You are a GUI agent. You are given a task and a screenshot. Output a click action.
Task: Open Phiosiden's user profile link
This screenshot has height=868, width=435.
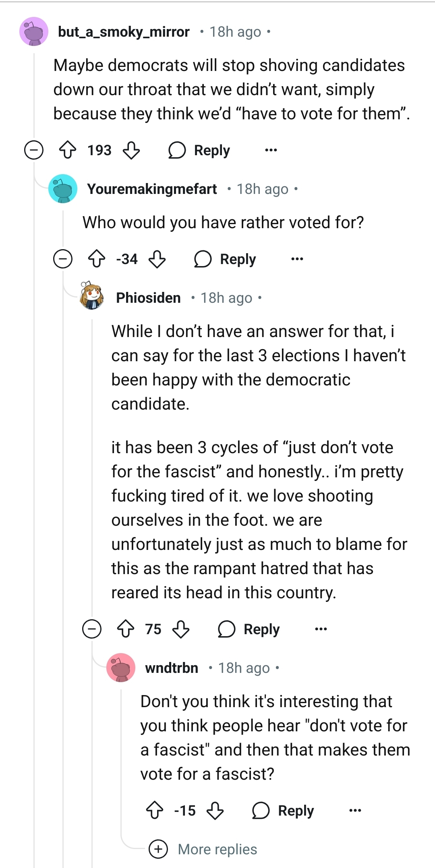coord(148,298)
